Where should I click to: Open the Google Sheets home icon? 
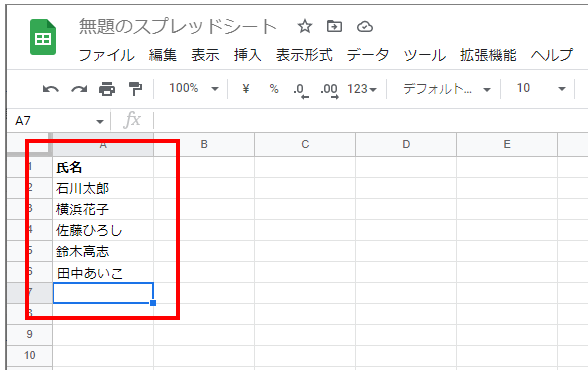tap(43, 37)
